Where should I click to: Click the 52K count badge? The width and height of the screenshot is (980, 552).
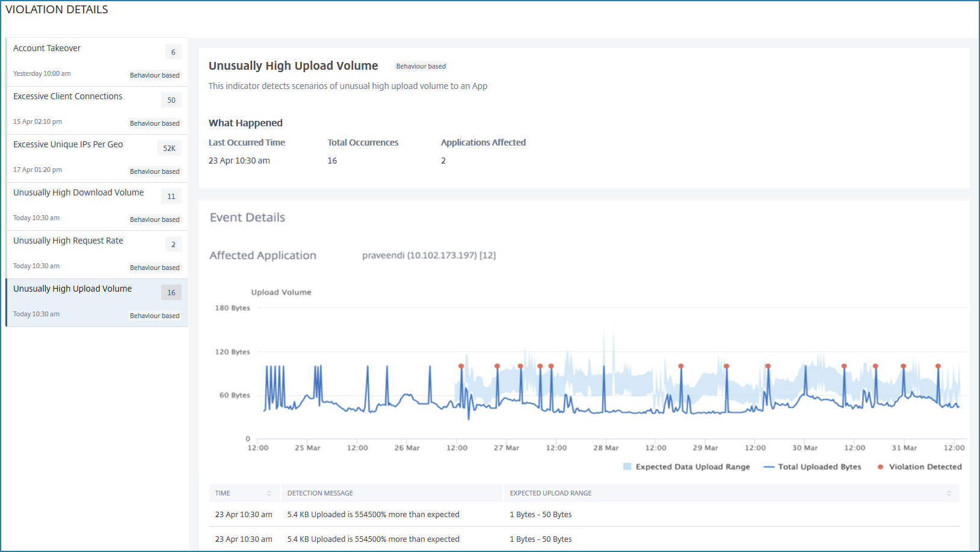[x=169, y=149]
